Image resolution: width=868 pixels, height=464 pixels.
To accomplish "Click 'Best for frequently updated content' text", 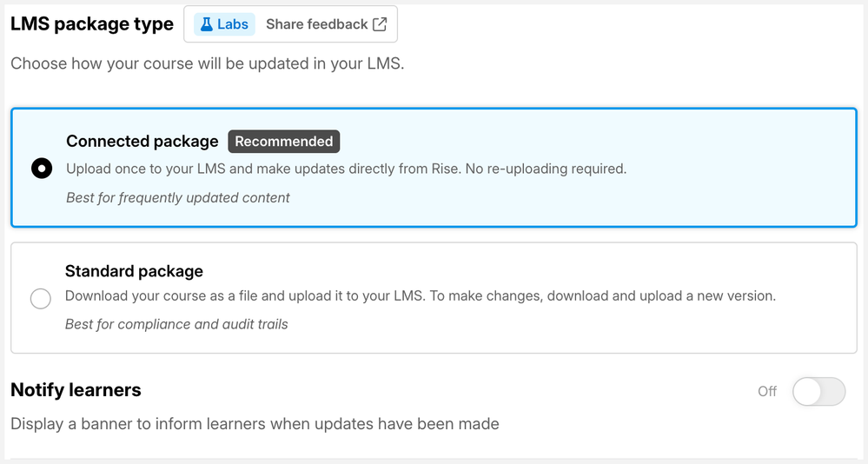I will click(x=178, y=197).
